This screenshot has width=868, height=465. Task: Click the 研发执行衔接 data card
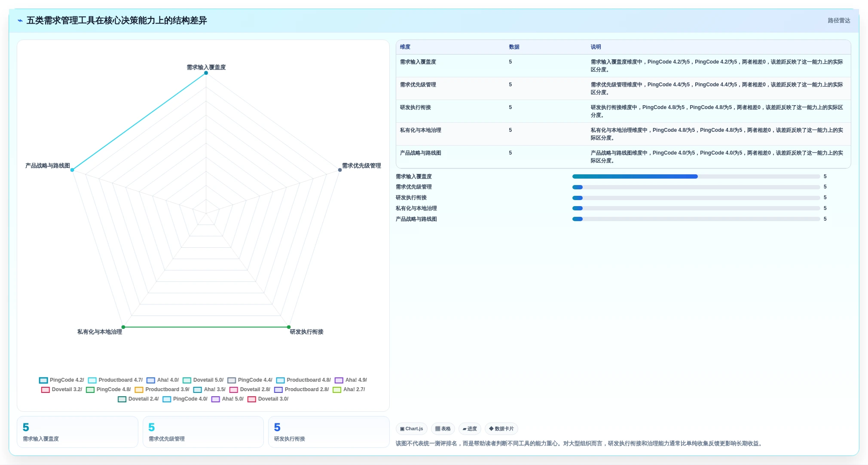coord(329,432)
